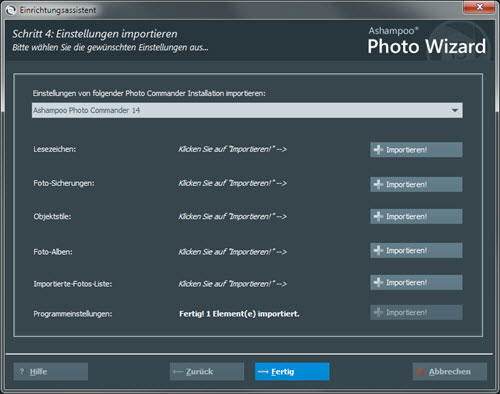500x394 pixels.
Task: Click 'Schritt 4: Einstellungen importieren' heading
Action: pyautogui.click(x=95, y=34)
